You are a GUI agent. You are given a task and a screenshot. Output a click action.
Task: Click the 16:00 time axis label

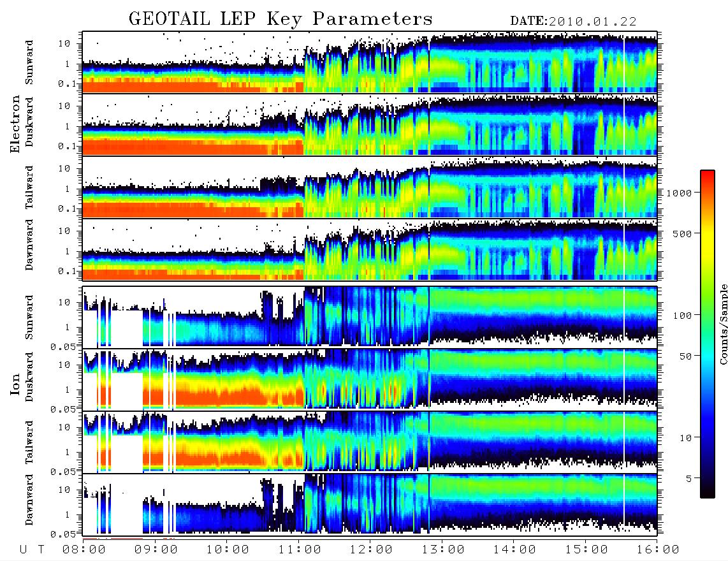tap(658, 550)
